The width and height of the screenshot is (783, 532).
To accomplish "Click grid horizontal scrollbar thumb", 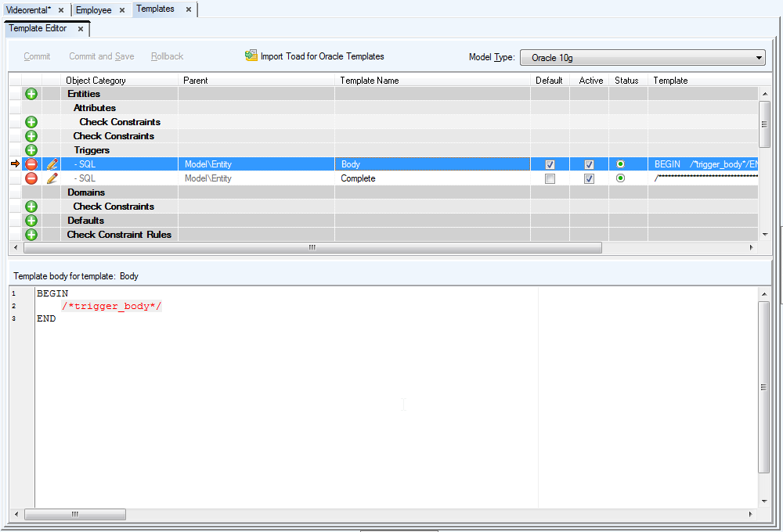I will coord(312,247).
